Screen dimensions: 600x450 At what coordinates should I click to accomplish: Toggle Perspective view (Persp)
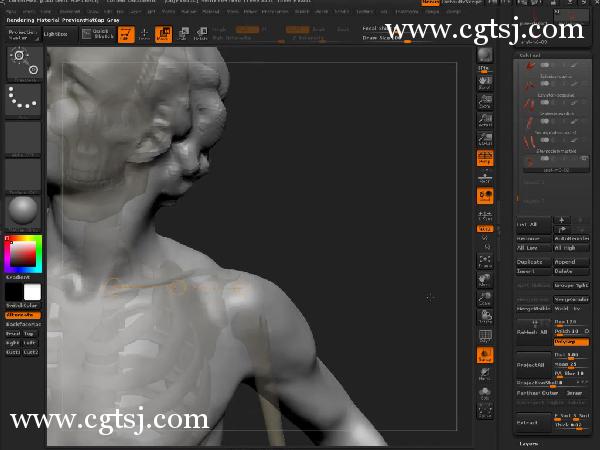(485, 158)
